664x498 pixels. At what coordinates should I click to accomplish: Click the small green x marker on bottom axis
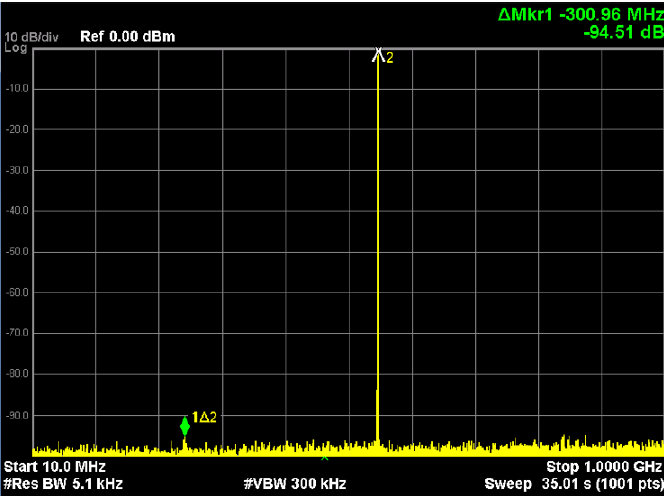(325, 457)
